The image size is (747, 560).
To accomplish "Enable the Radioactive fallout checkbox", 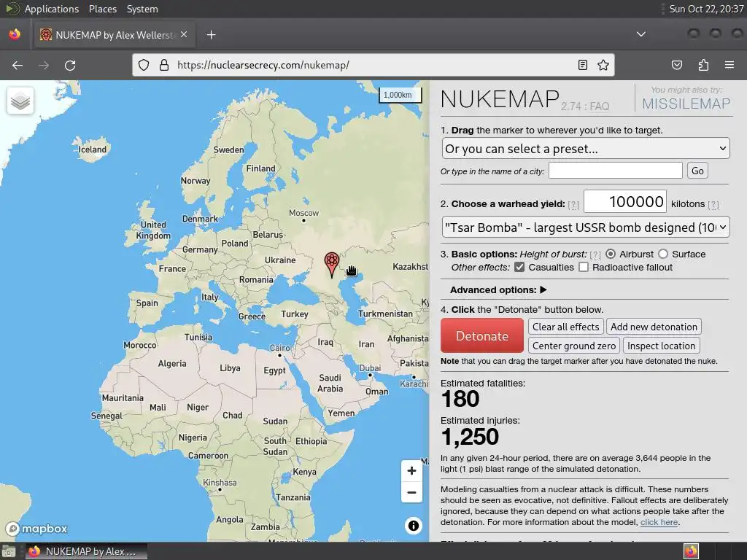I will 584,267.
